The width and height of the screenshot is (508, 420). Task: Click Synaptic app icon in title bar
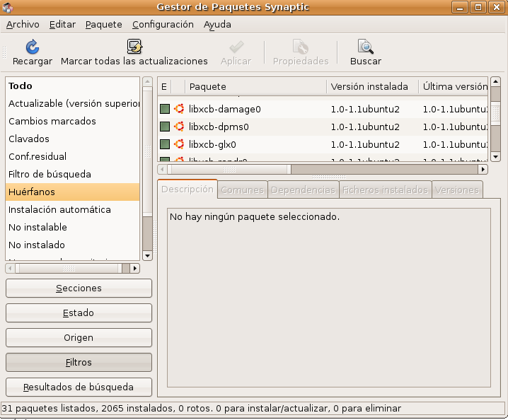[8, 7]
